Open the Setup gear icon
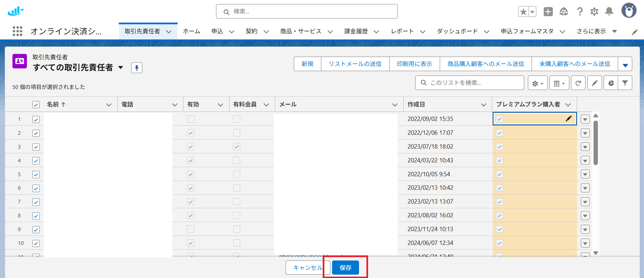The image size is (644, 278). [594, 12]
